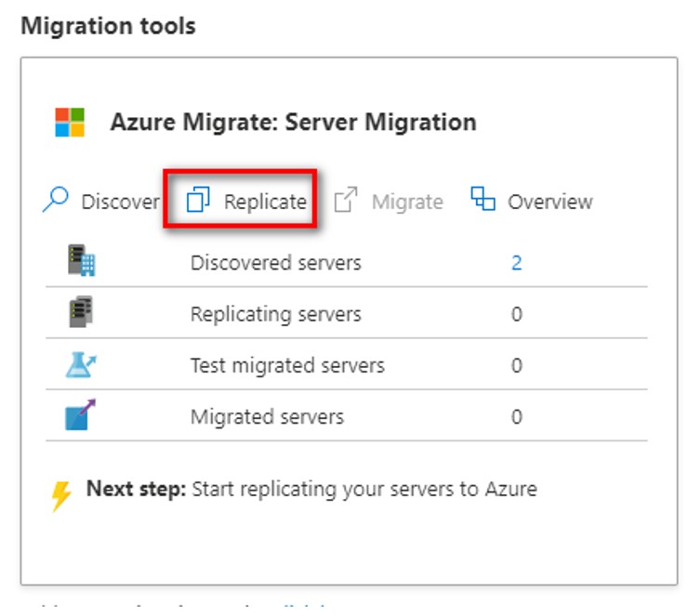This screenshot has width=688, height=616.
Task: Click the Replicating servers stack icon
Action: (x=81, y=312)
